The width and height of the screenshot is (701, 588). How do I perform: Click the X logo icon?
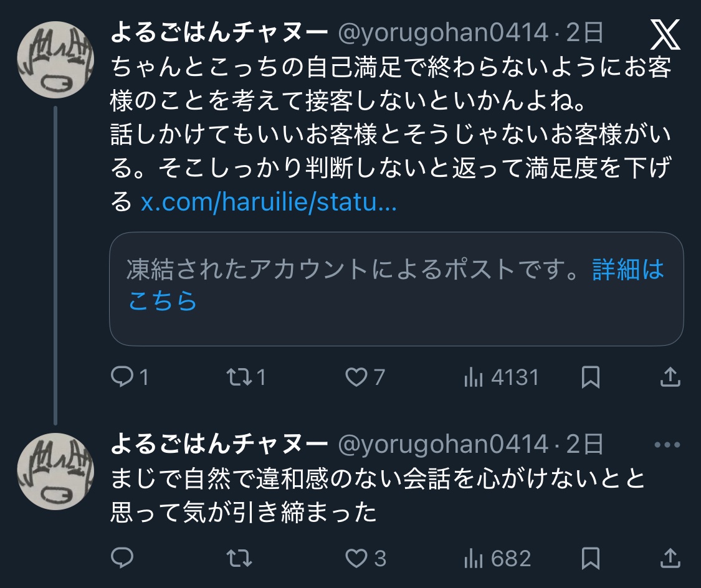click(x=665, y=35)
